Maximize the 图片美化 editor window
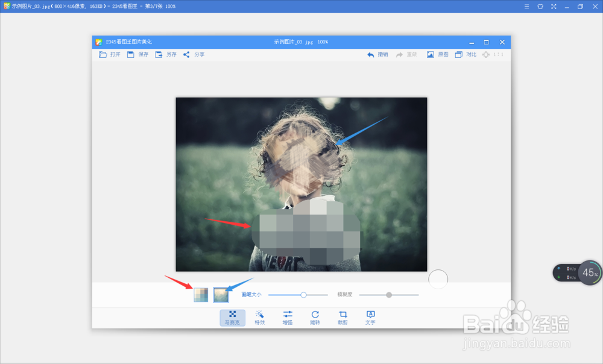This screenshot has height=364, width=603. click(x=487, y=42)
